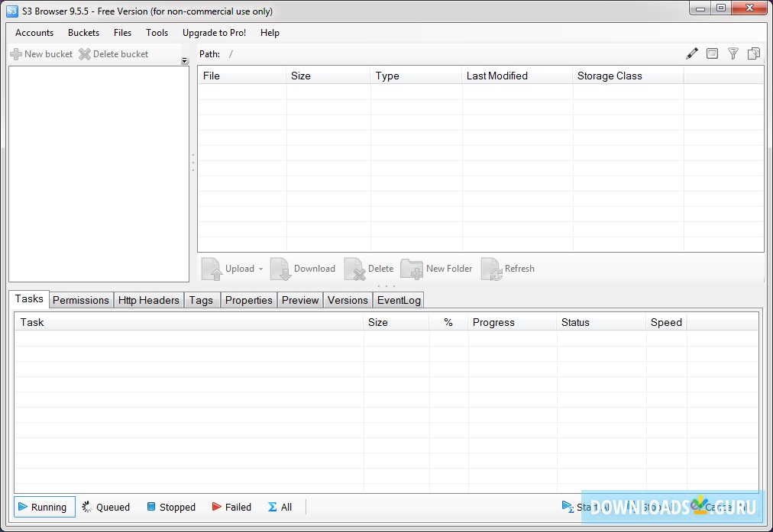Open the Tools menu
773x532 pixels.
(157, 33)
